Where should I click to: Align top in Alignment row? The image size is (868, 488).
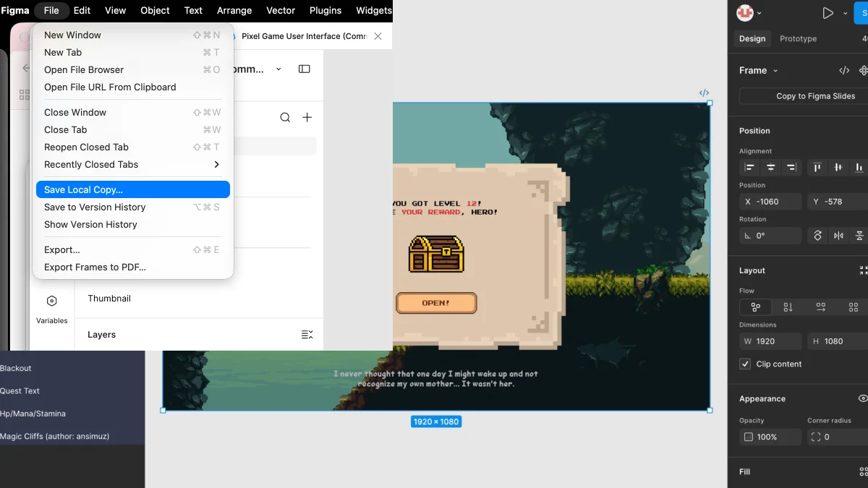point(817,167)
